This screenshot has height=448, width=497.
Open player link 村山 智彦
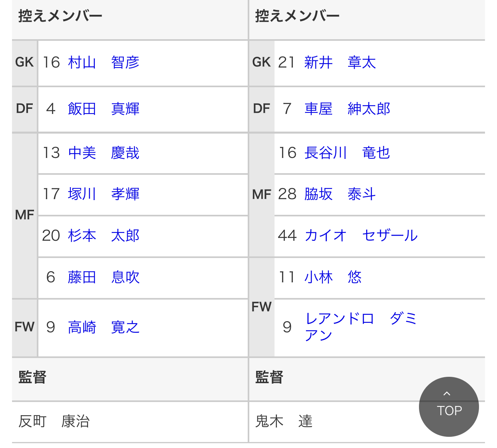[104, 62]
